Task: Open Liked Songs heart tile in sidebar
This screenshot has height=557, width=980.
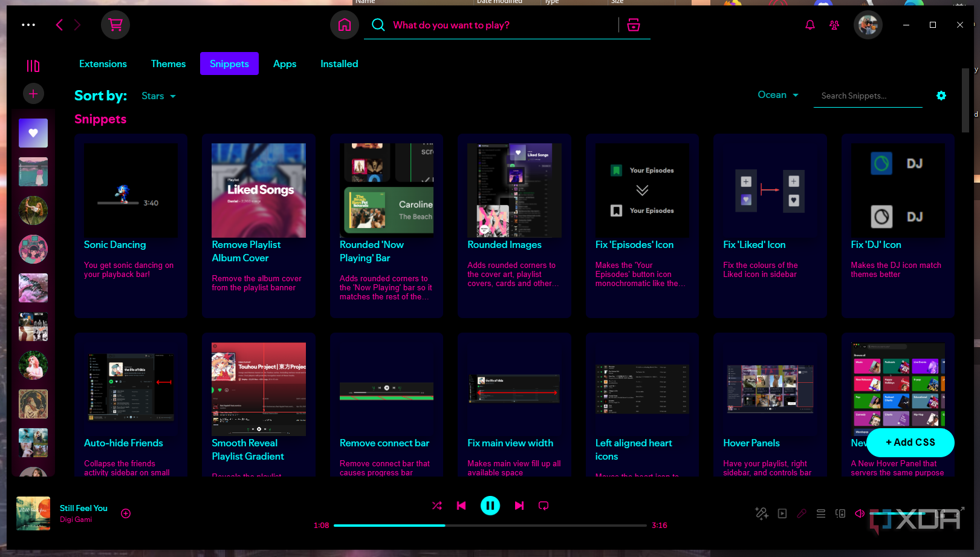Action: [33, 133]
